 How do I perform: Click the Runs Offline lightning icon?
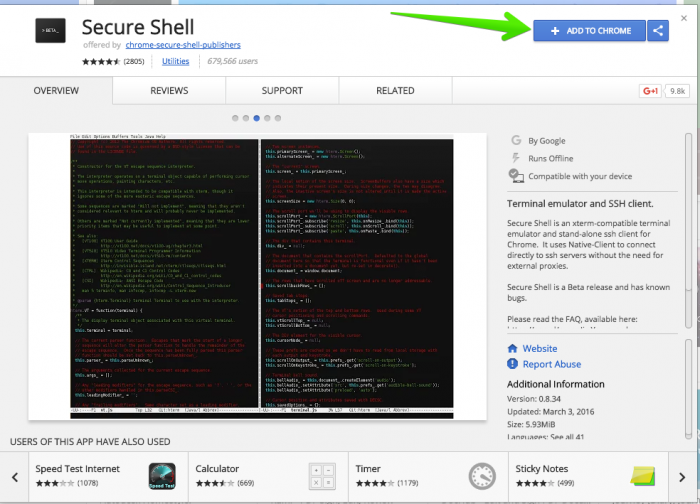[x=516, y=158]
